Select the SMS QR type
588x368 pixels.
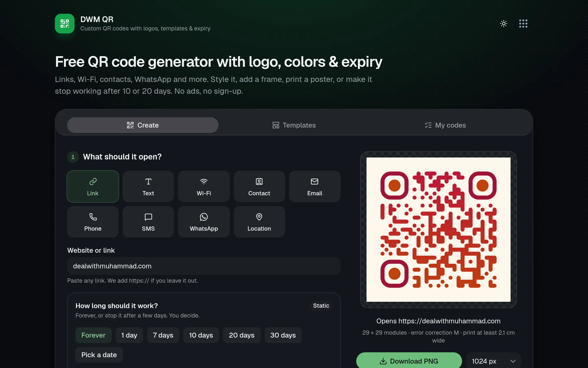pos(148,222)
